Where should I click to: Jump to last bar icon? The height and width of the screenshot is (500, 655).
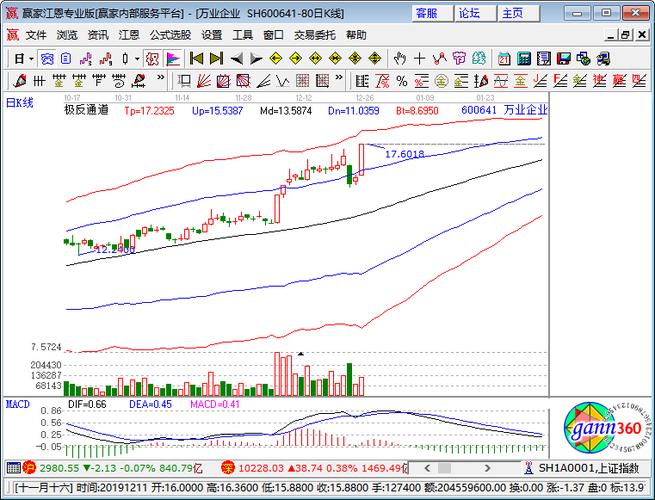[x=216, y=59]
